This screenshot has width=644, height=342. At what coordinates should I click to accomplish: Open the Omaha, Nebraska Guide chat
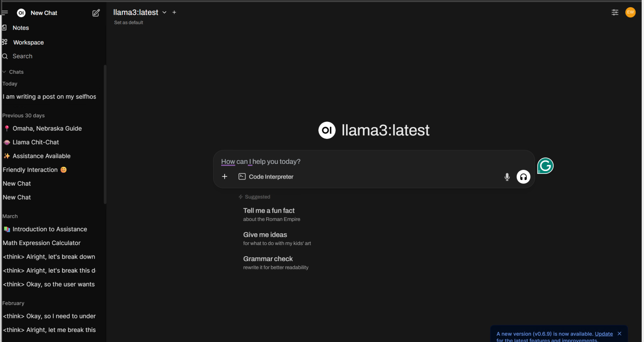pyautogui.click(x=47, y=128)
